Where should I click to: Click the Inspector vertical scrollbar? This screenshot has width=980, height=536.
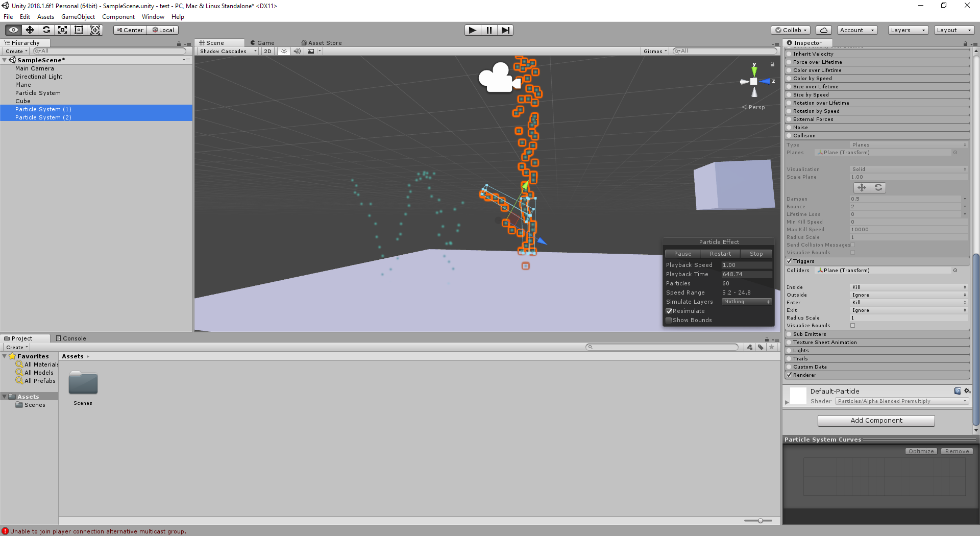pos(976,339)
